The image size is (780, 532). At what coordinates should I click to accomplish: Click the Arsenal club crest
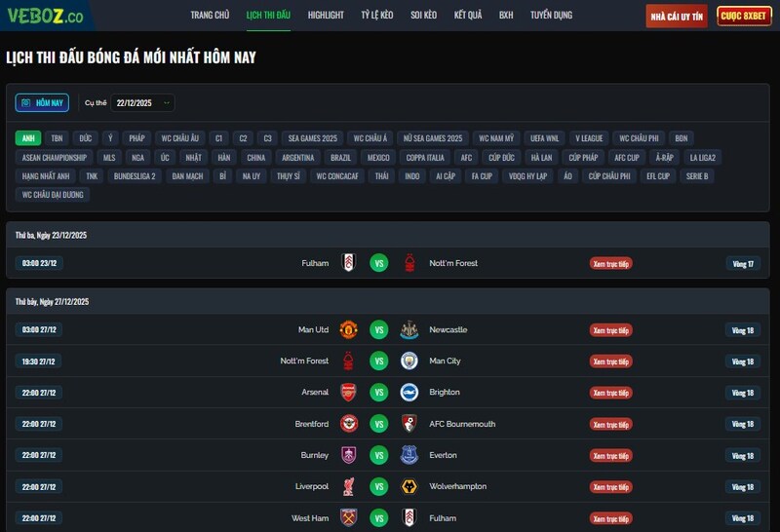(x=349, y=393)
